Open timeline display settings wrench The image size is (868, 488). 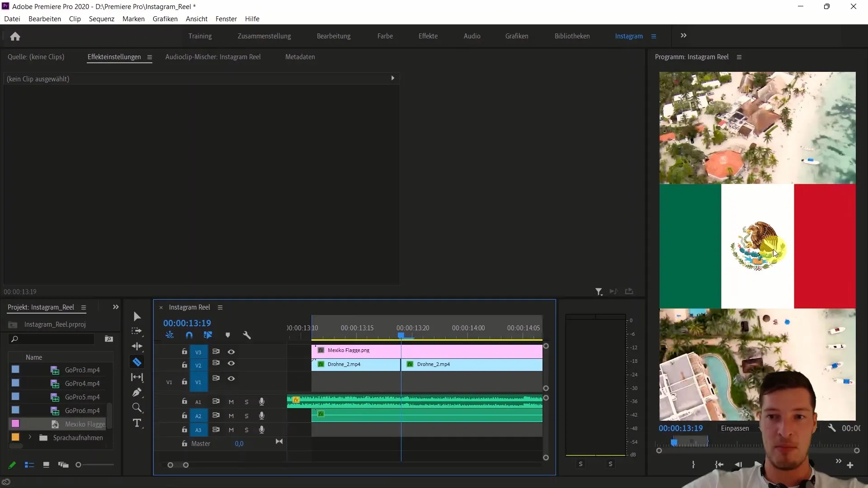(247, 335)
